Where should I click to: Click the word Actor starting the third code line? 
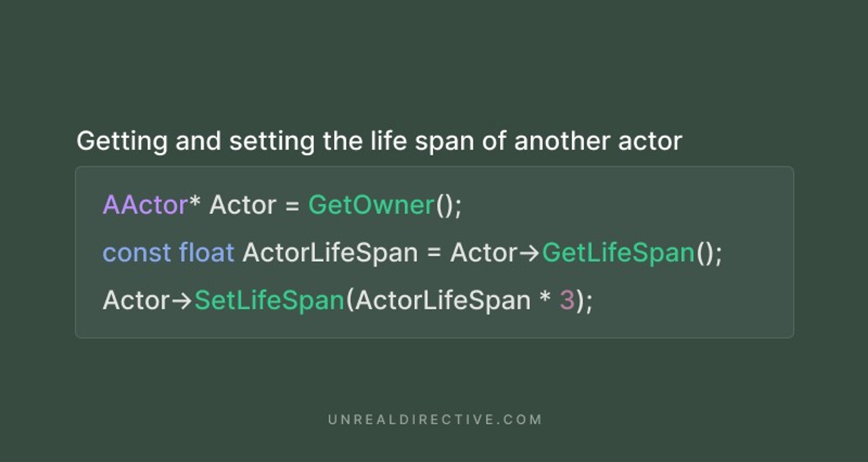tap(136, 300)
